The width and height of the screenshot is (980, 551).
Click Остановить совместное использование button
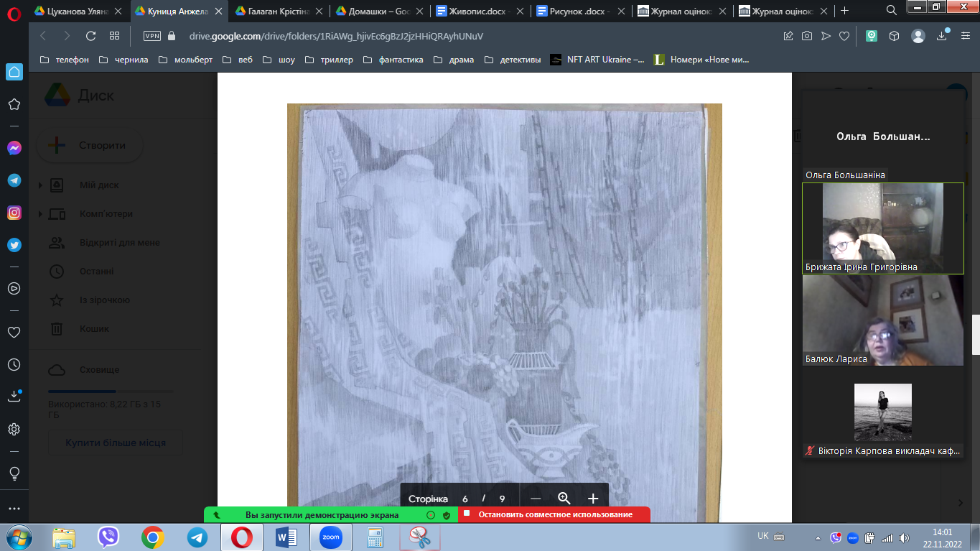click(x=554, y=514)
